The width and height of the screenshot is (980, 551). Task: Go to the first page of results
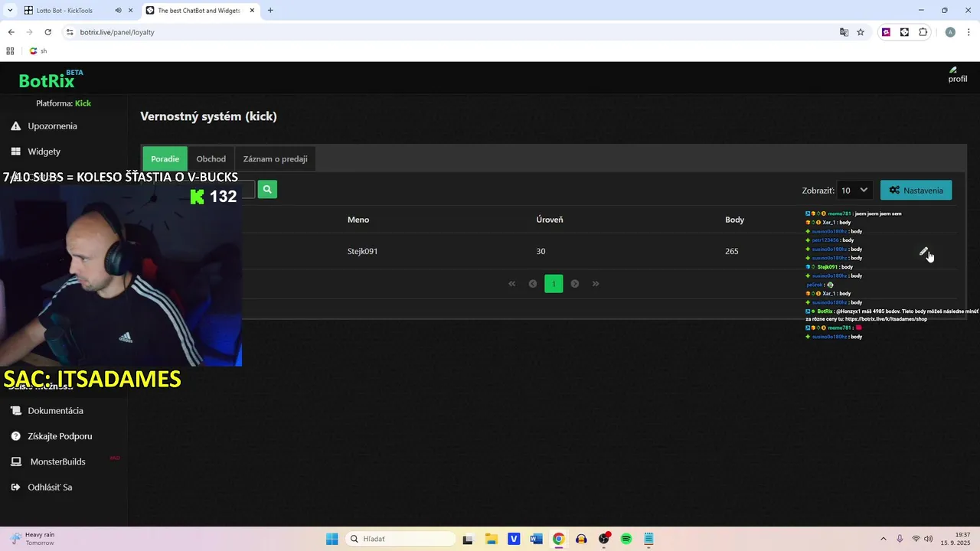coord(511,284)
